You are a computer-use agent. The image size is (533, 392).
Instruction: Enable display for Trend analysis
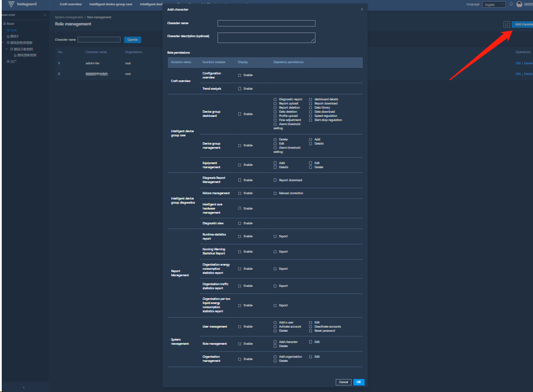[x=240, y=89]
